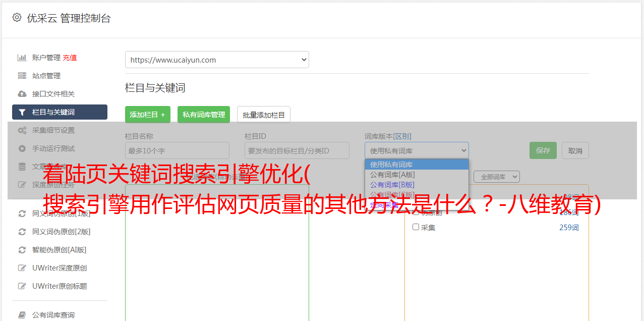This screenshot has height=321, width=644.
Task: Open 接口文件相关 in the sidebar
Action: [x=53, y=94]
